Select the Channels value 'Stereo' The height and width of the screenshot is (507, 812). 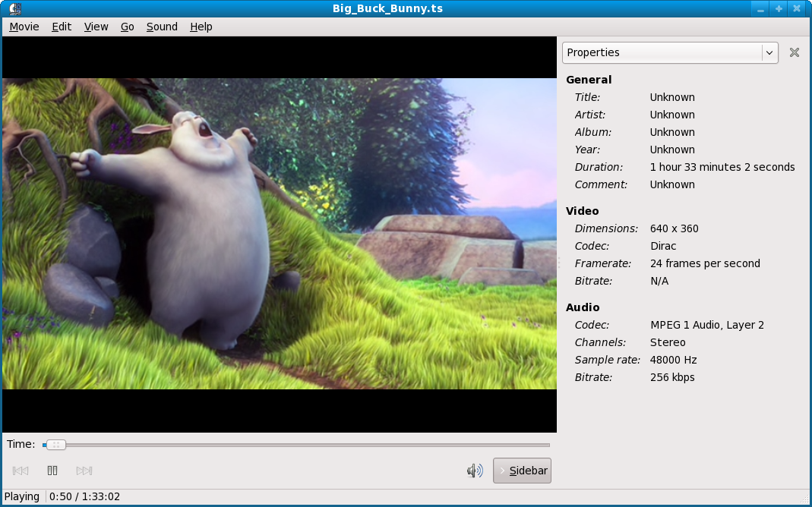click(x=668, y=342)
